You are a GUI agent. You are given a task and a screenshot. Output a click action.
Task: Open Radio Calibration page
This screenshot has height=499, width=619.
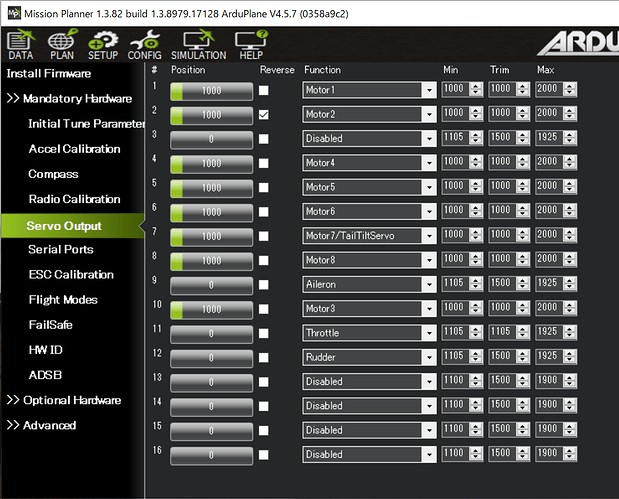(74, 199)
